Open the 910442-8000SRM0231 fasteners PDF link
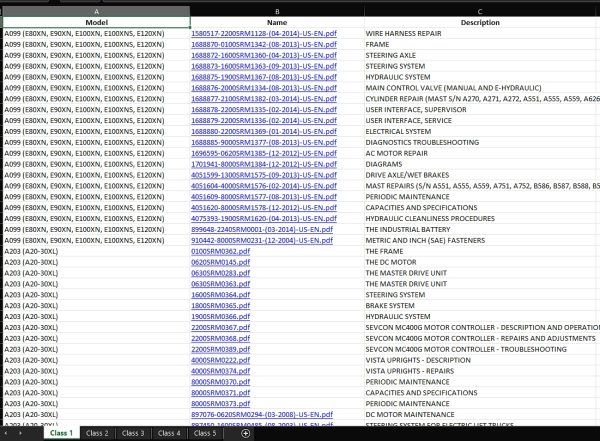This screenshot has width=600, height=441. point(262,240)
